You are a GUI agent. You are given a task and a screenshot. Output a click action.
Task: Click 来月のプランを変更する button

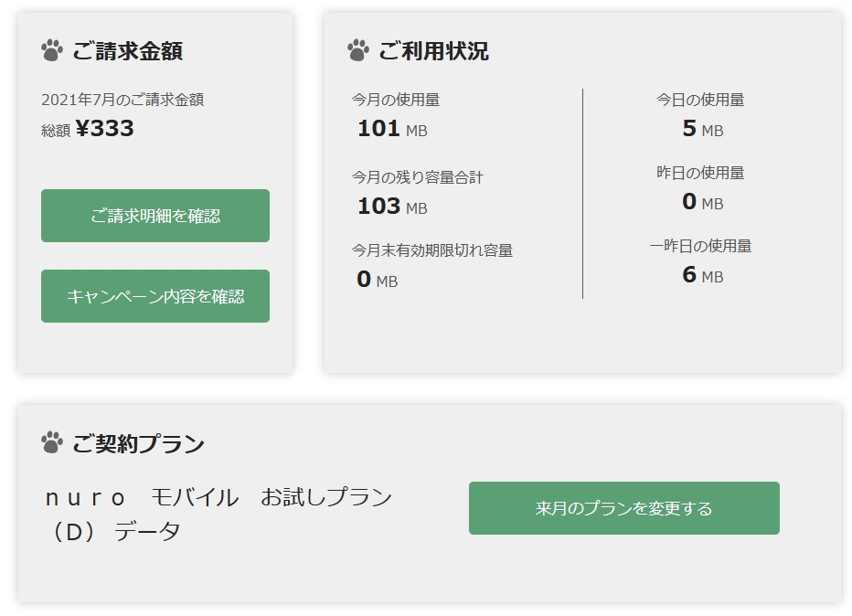pos(623,508)
